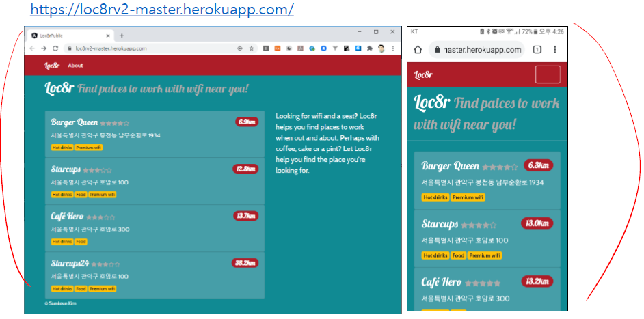The height and width of the screenshot is (319, 644).
Task: Click Burger Queen's star rating on desktop
Action: pyautogui.click(x=115, y=123)
